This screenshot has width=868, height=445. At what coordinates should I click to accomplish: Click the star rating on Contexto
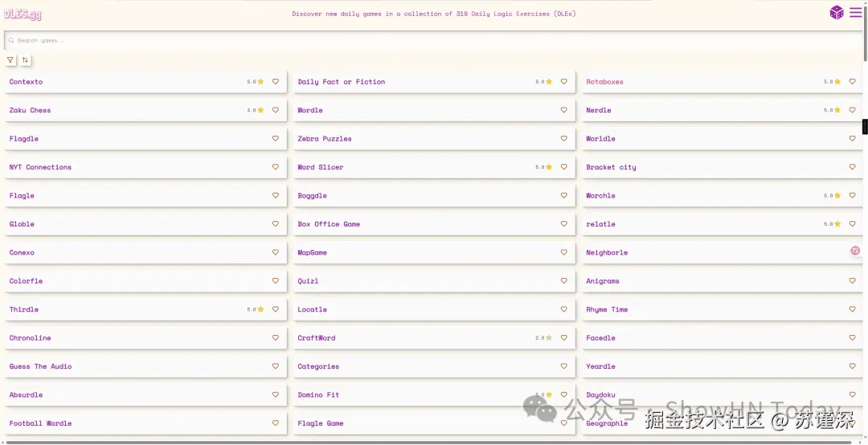point(256,81)
